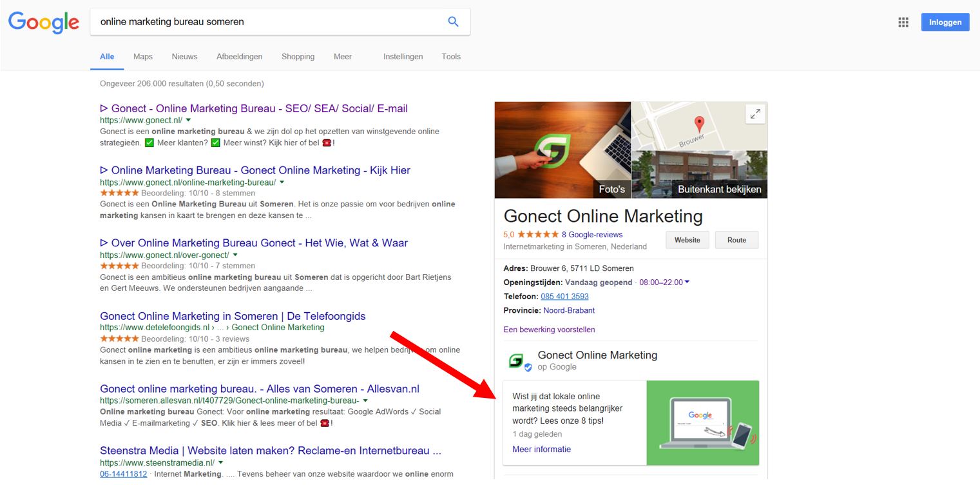The height and width of the screenshot is (485, 980).
Task: Open the De Telefoongids result link
Action: (233, 316)
